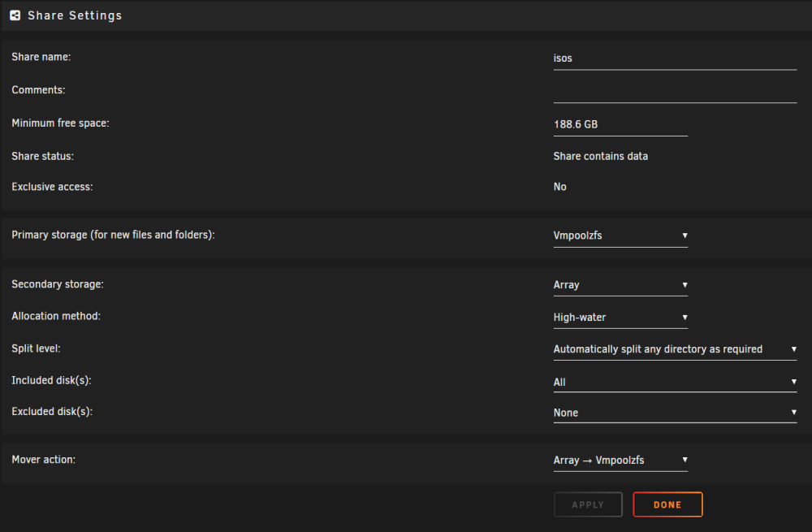Open the Secondary storage dropdown showing Array

tap(620, 285)
